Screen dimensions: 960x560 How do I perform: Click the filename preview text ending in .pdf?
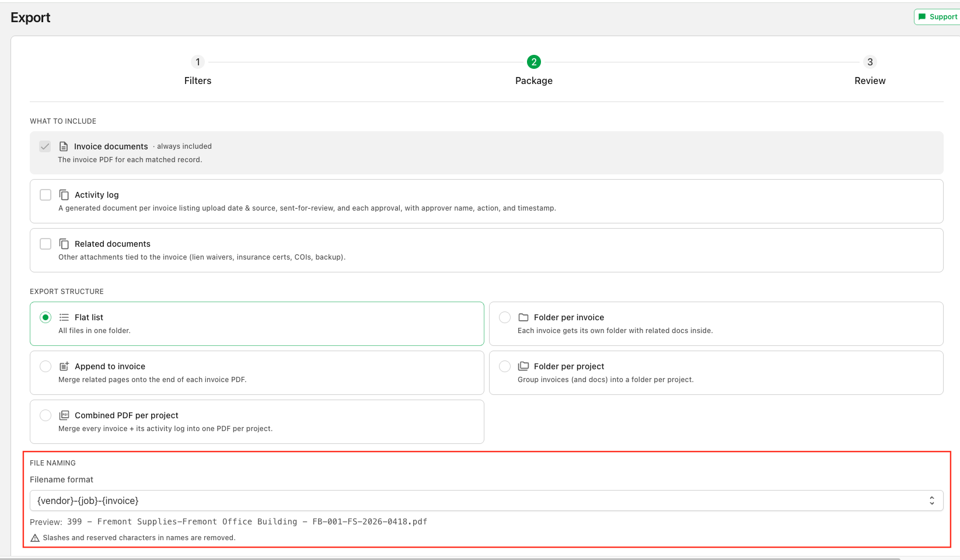point(247,521)
